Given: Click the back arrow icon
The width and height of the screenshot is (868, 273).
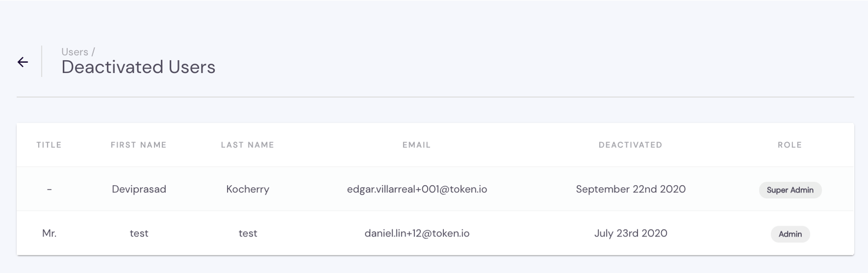Looking at the screenshot, I should tap(23, 62).
